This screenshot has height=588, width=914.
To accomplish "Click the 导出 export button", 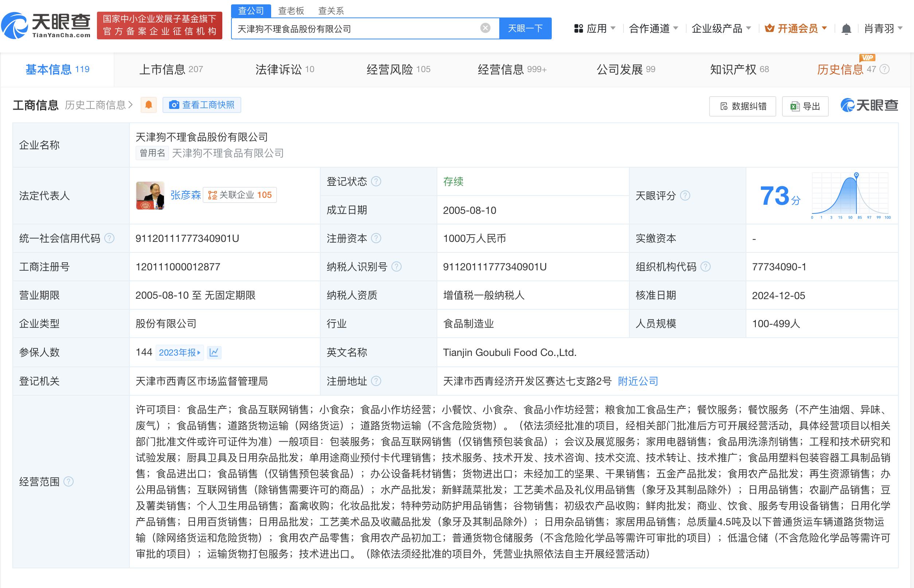I will tap(805, 106).
